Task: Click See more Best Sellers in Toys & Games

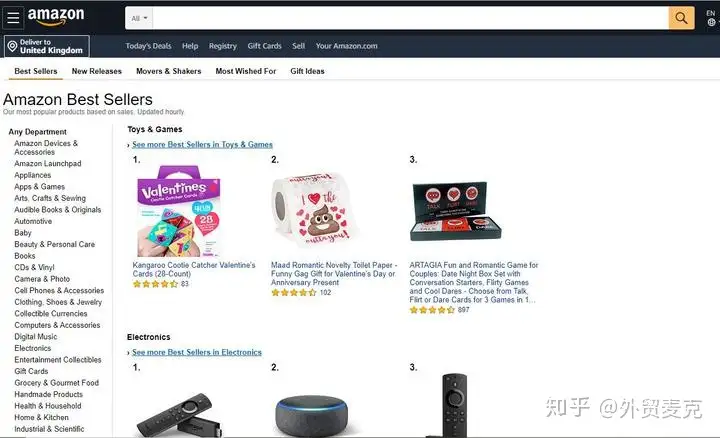Action: coord(202,144)
